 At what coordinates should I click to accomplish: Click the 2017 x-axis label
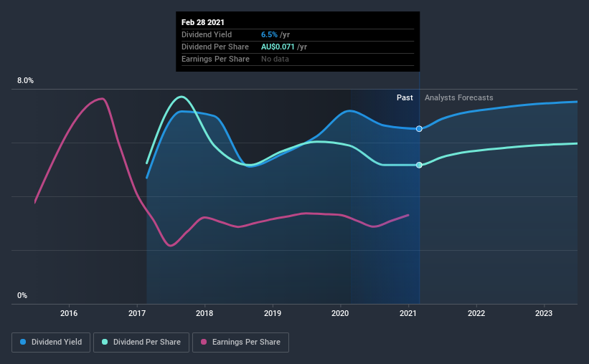click(137, 313)
